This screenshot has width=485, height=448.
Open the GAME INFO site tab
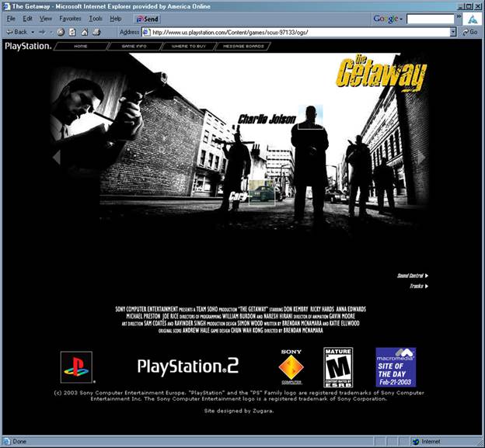point(134,47)
